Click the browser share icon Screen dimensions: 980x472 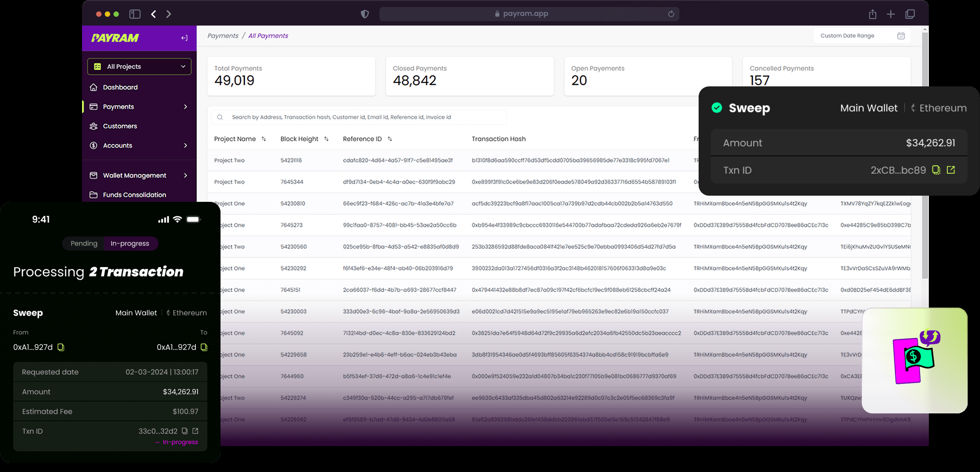click(872, 14)
